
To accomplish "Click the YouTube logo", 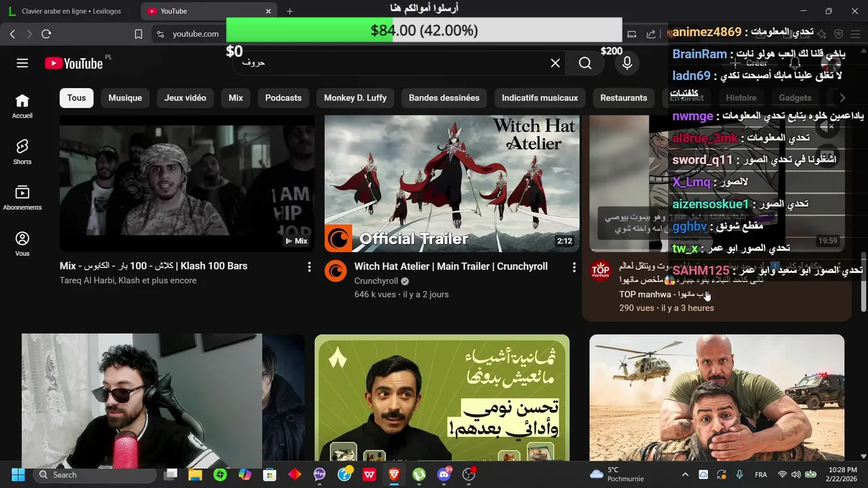I will point(73,63).
